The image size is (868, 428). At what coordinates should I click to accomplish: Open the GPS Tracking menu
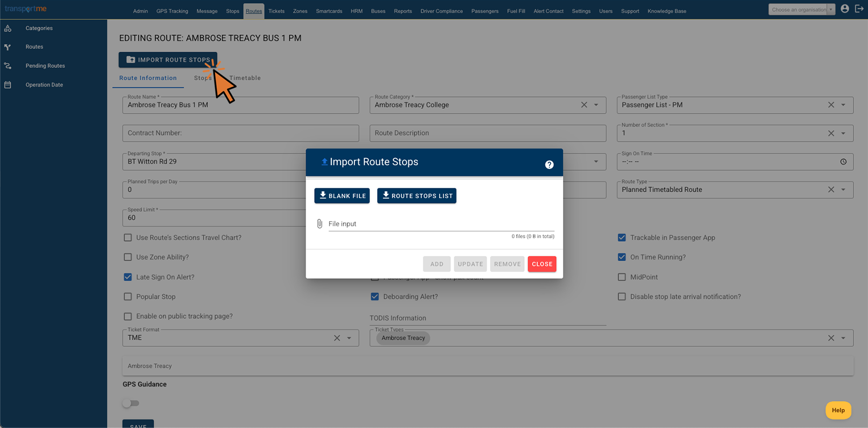pos(172,11)
